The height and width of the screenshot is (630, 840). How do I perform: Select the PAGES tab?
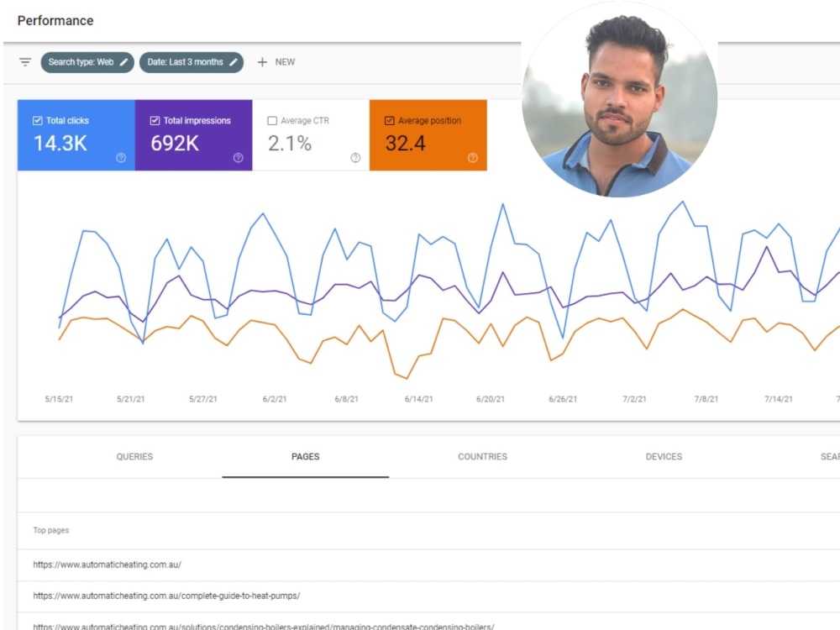pos(306,456)
